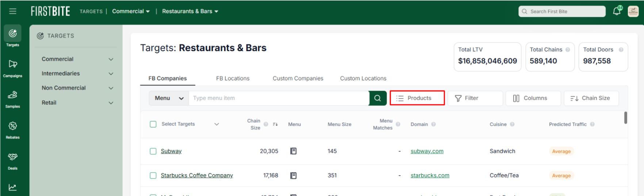
Task: Open the starbucks.com domain link
Action: [x=430, y=176]
